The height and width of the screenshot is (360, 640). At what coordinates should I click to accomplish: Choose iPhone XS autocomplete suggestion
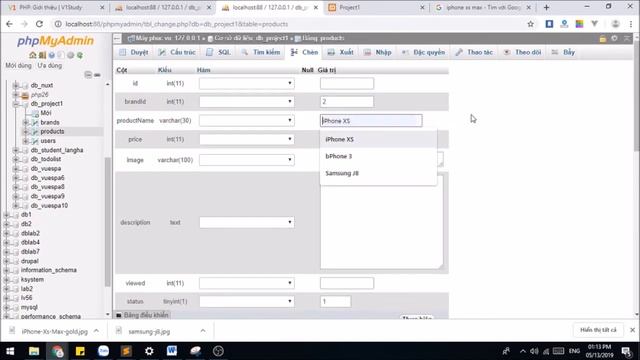click(378, 139)
